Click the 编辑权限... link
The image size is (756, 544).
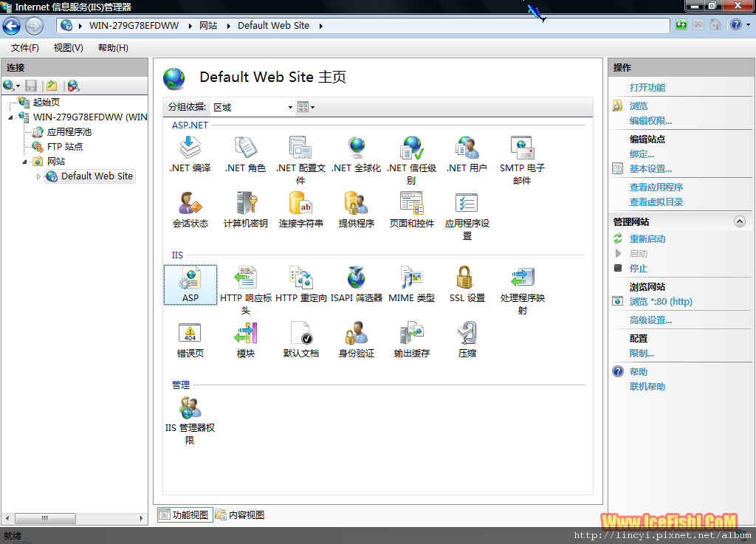coord(650,120)
